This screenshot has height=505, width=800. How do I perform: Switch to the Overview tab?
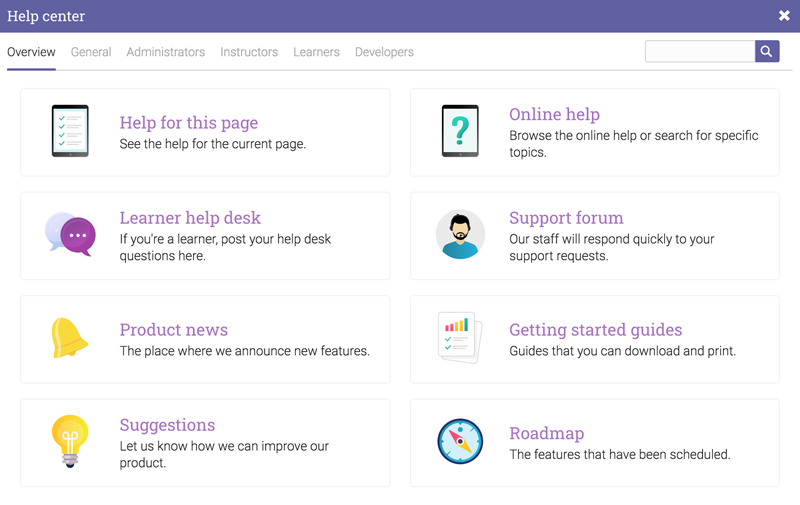click(x=31, y=52)
